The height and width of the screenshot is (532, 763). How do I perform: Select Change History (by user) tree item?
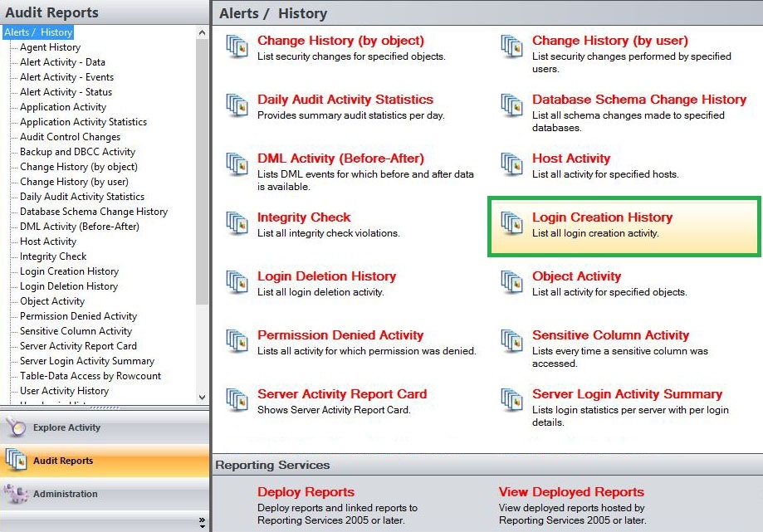tap(74, 182)
